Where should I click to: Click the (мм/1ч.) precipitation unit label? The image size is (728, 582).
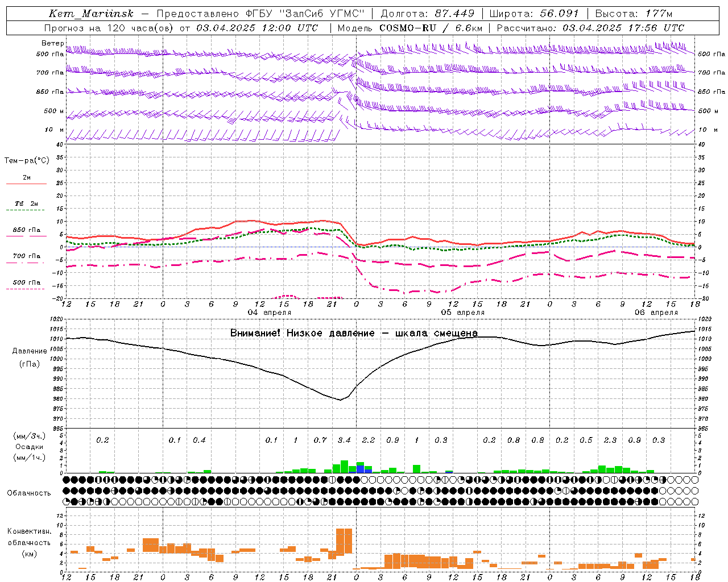(30, 458)
